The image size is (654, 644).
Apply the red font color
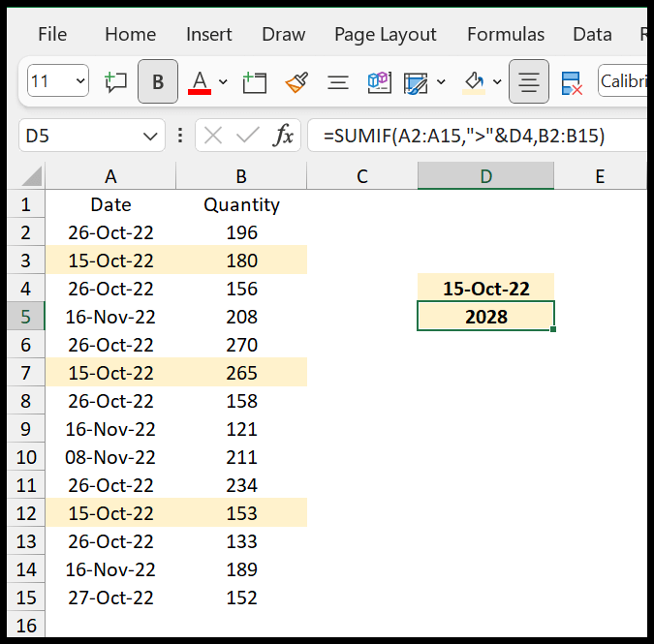pyautogui.click(x=200, y=82)
